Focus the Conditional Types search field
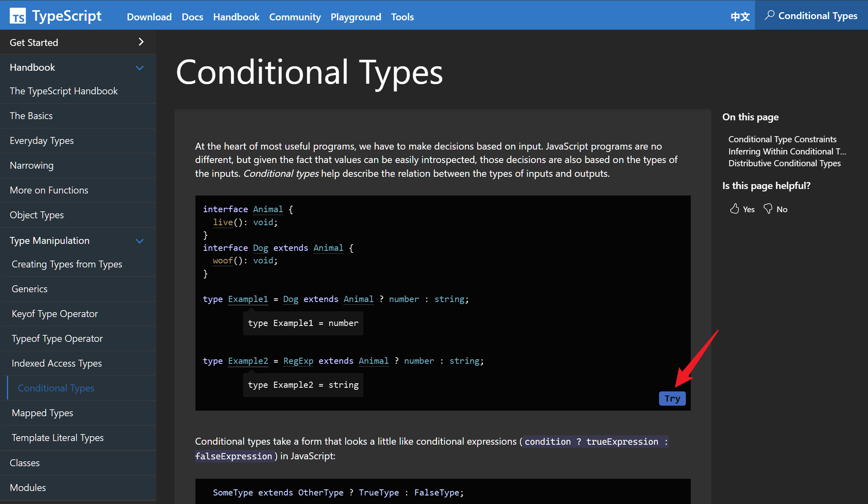 (x=817, y=15)
